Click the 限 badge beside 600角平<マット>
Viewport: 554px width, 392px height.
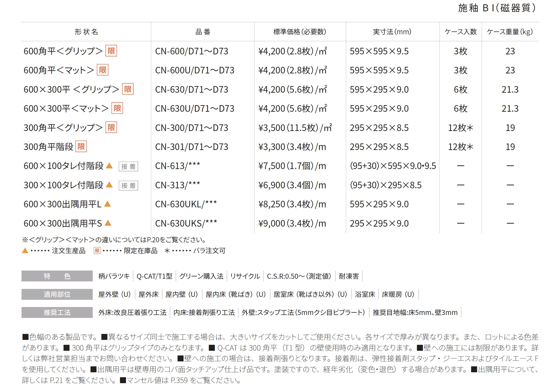pos(102,70)
